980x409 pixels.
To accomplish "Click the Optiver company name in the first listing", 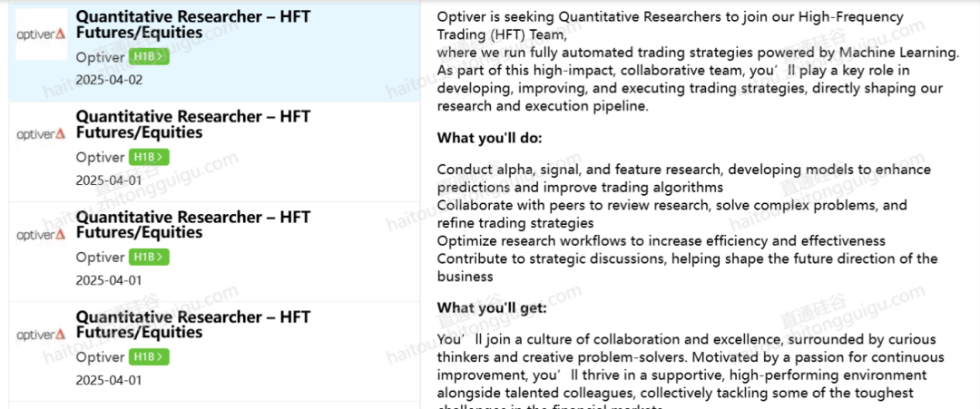I will (101, 57).
